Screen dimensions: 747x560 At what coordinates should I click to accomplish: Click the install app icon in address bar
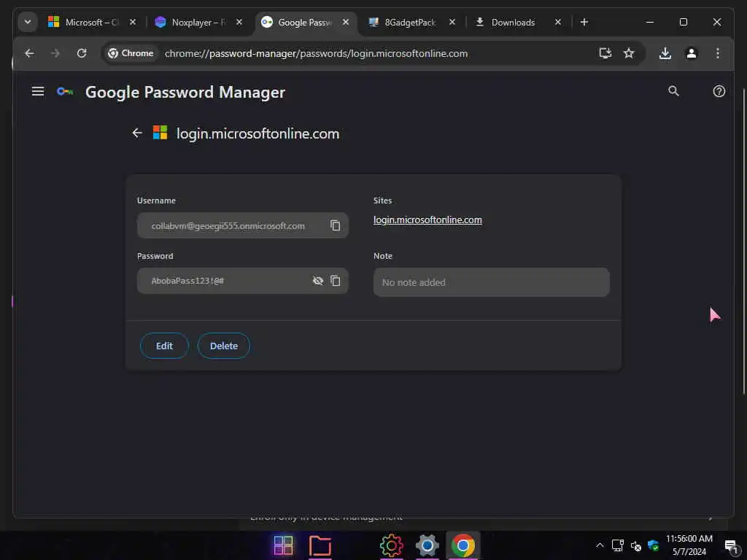tap(605, 53)
